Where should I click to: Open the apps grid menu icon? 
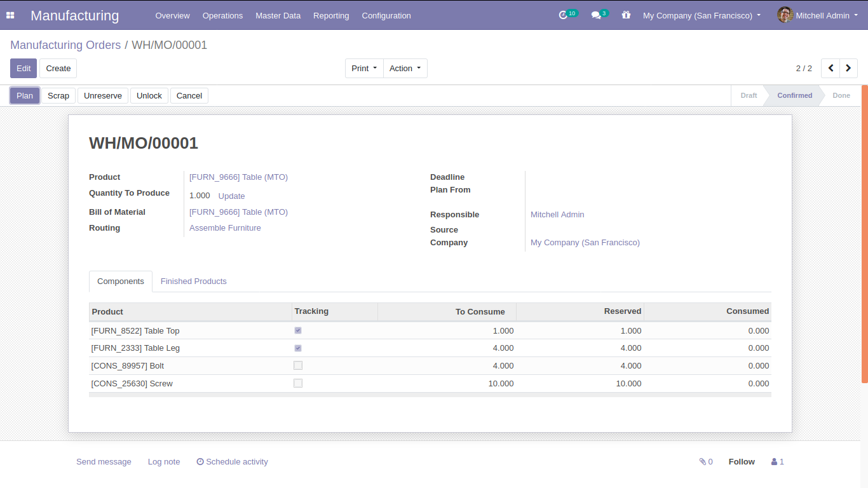coord(10,15)
